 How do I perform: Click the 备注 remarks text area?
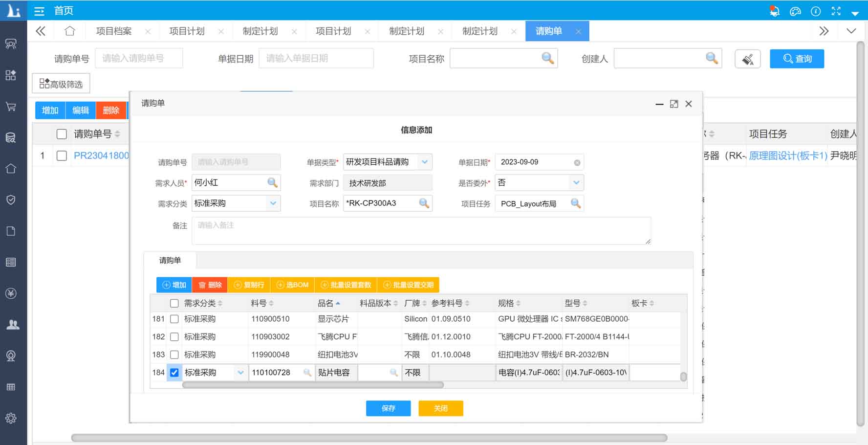point(421,231)
